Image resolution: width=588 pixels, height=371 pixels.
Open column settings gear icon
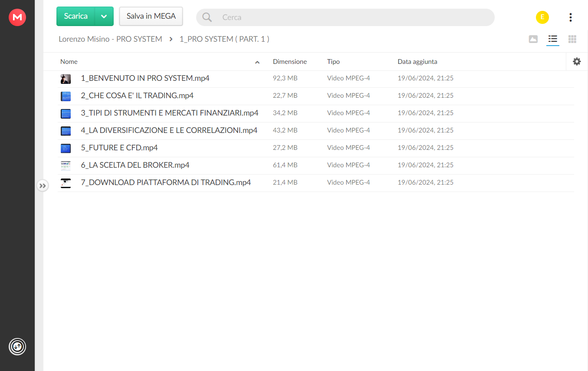pyautogui.click(x=577, y=62)
